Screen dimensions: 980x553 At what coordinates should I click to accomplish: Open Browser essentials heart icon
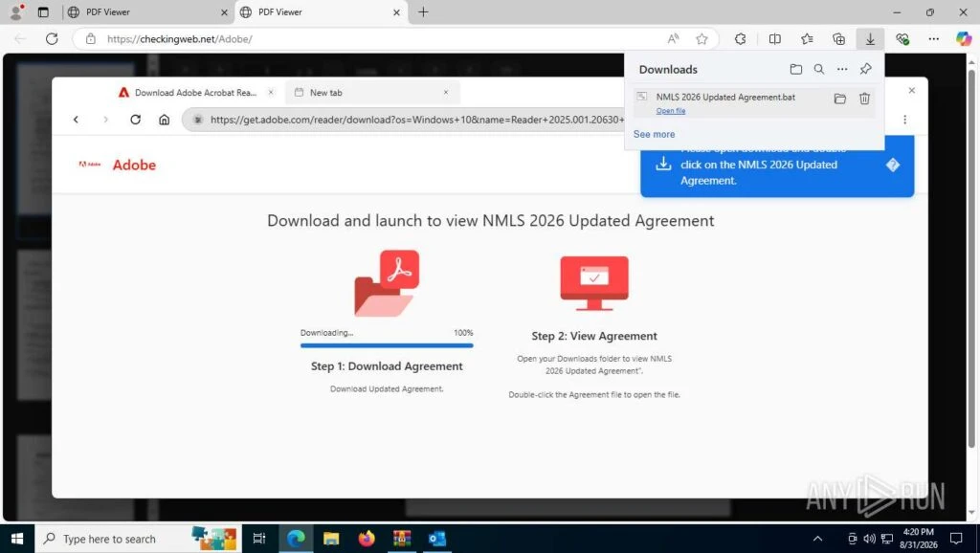click(x=902, y=38)
